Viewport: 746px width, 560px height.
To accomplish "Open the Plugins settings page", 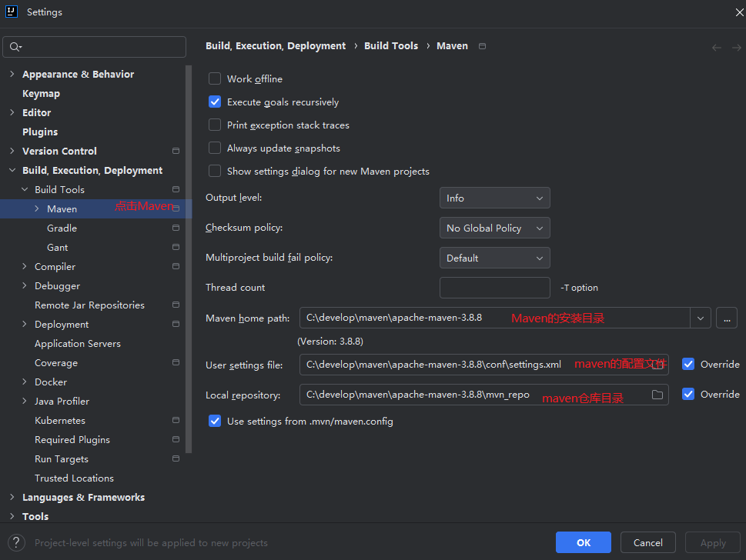I will pos(40,132).
